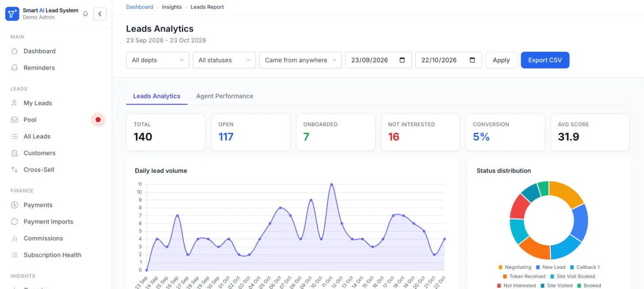Click the Smart AI Lead System logo icon
644x289 pixels.
tap(12, 14)
